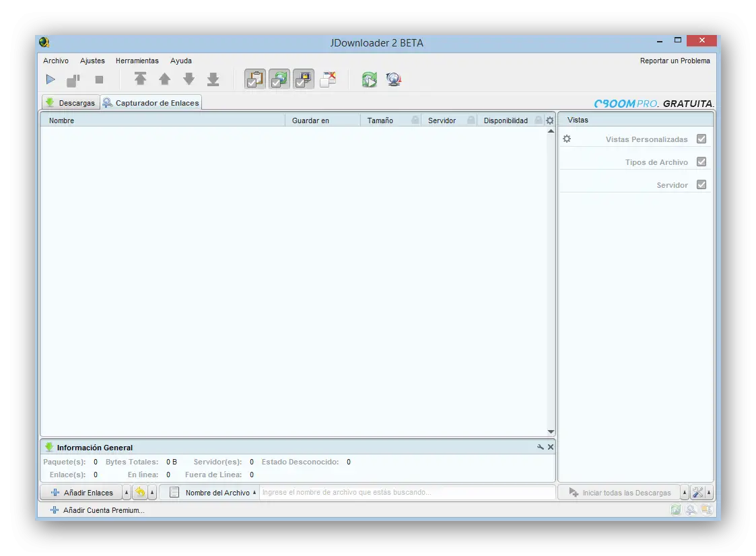756x556 pixels.
Task: Click lock icon in the Disponibilidad column header
Action: click(x=539, y=120)
